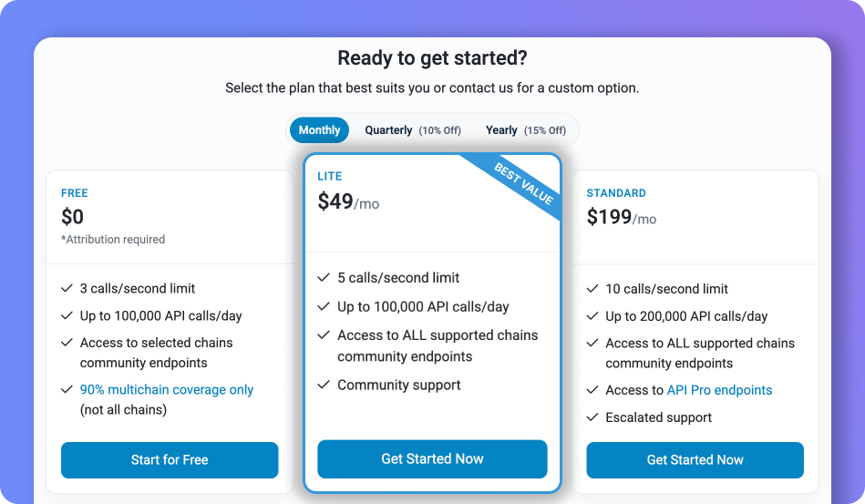This screenshot has height=504, width=865.
Task: Click the Ready to get started heading
Action: pos(432,58)
